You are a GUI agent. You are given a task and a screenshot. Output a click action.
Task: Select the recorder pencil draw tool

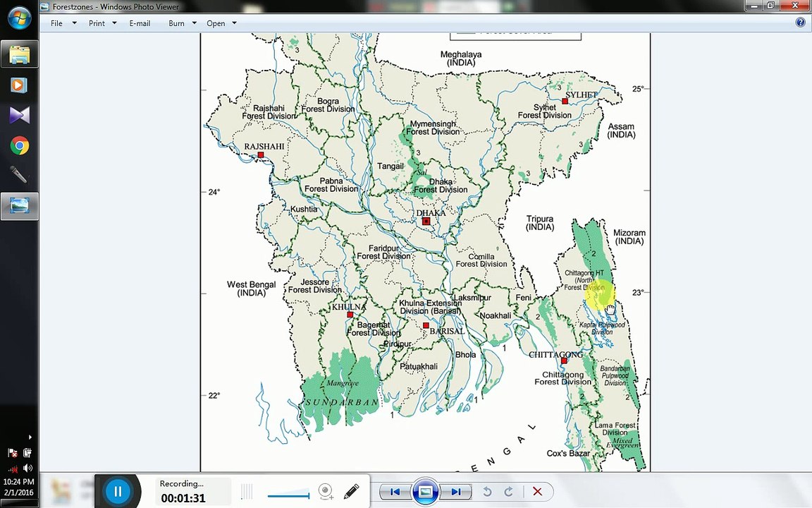[351, 491]
